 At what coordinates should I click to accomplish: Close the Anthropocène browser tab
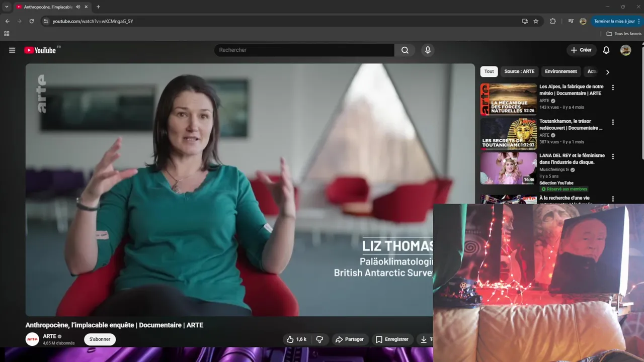coord(86,7)
